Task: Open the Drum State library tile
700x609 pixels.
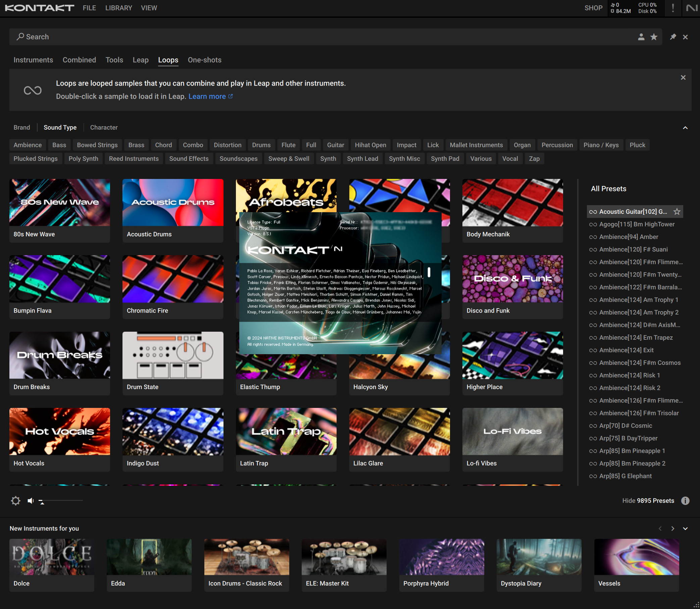Action: coord(173,363)
